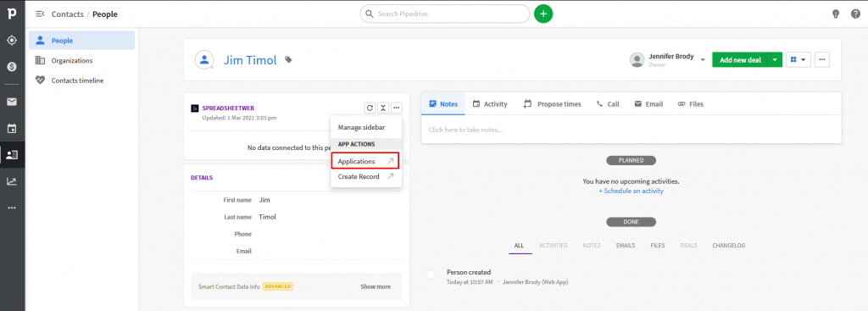The height and width of the screenshot is (311, 868).
Task: Click the Person created timeline entry
Action: pyautogui.click(x=469, y=272)
